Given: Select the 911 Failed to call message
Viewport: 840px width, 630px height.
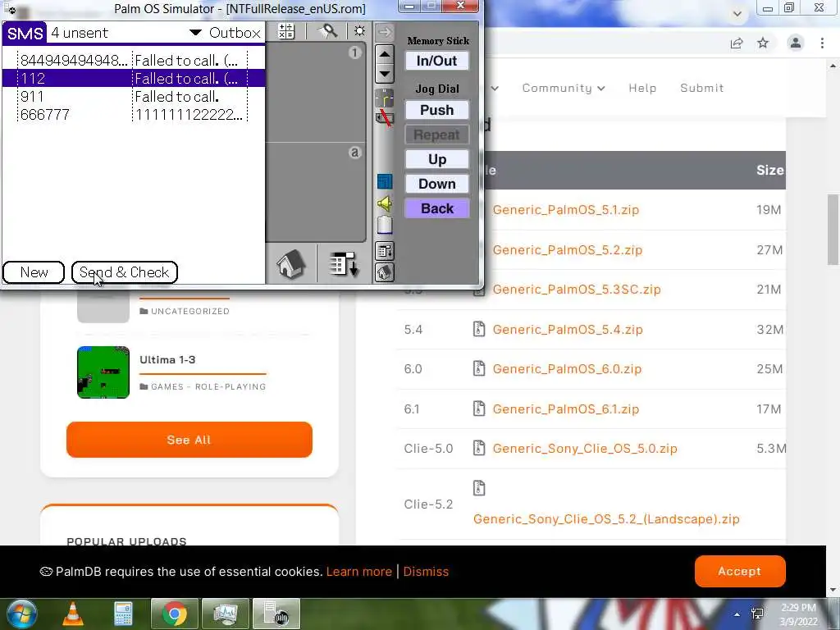Looking at the screenshot, I should 134,97.
